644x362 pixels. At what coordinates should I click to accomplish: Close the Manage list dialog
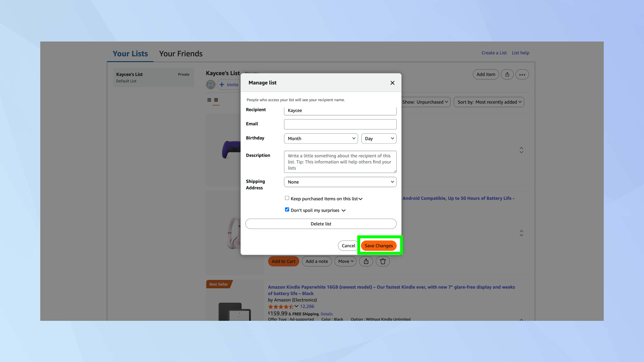[392, 83]
